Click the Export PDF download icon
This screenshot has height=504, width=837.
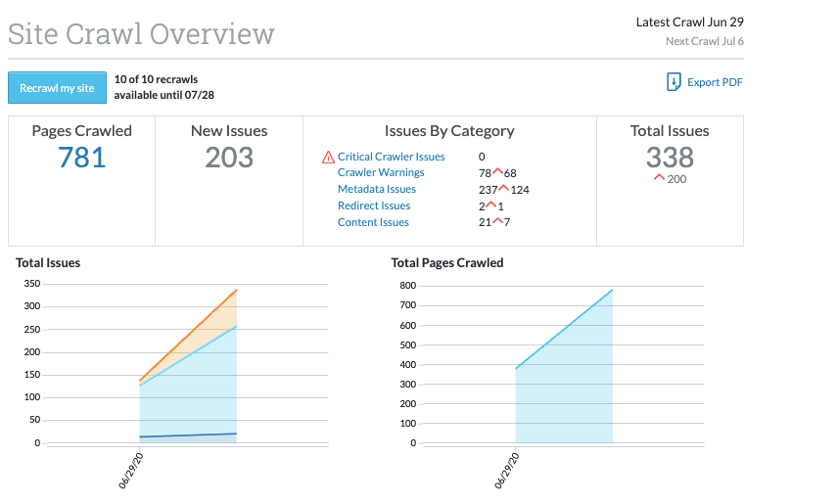point(673,82)
